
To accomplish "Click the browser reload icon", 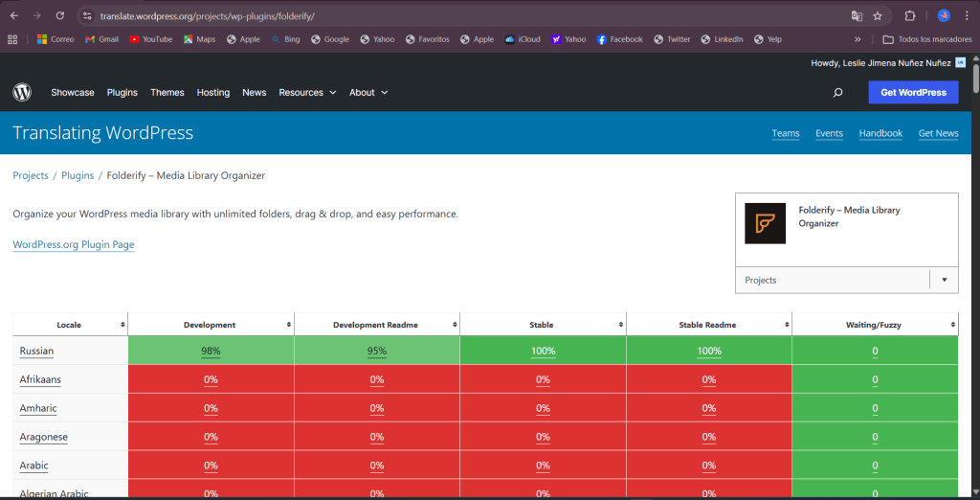I will coord(59,16).
